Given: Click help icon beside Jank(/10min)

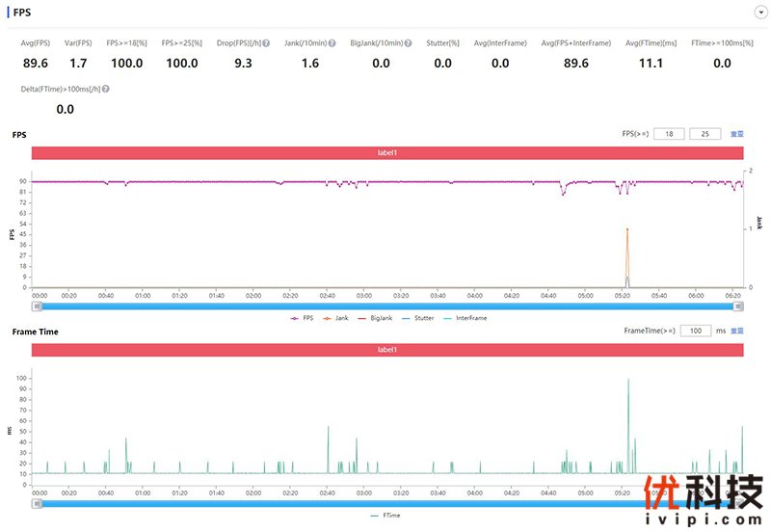Looking at the screenshot, I should tap(331, 43).
